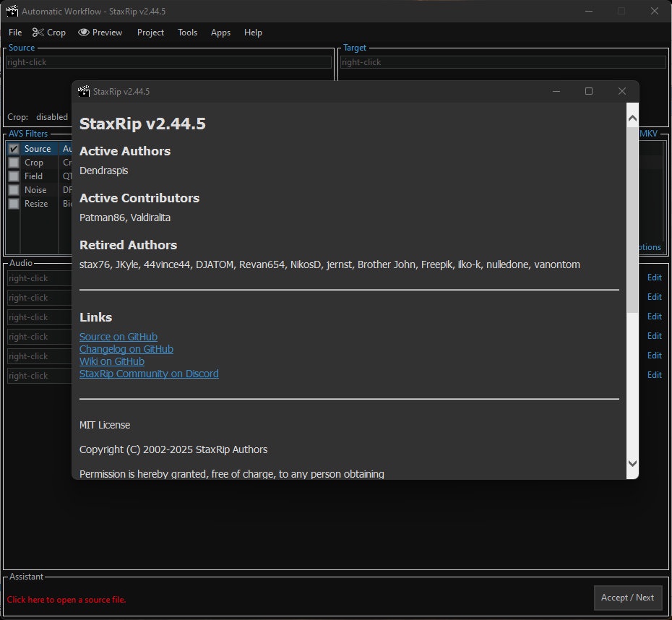Open Source on GitHub link

[119, 337]
